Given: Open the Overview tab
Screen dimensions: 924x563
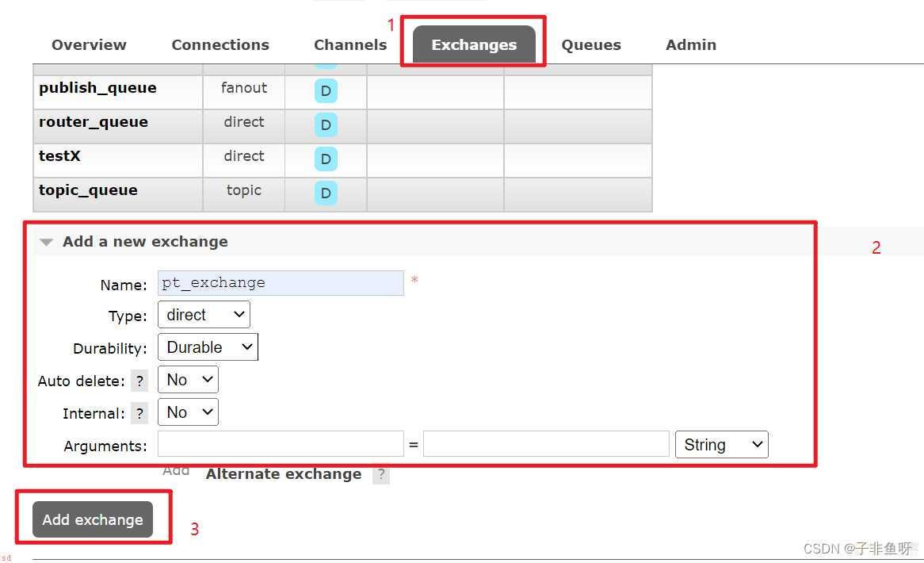Looking at the screenshot, I should 89,45.
